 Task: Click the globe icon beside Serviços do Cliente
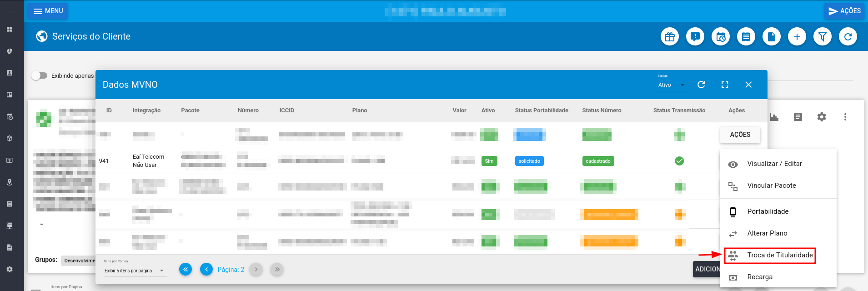tap(42, 36)
